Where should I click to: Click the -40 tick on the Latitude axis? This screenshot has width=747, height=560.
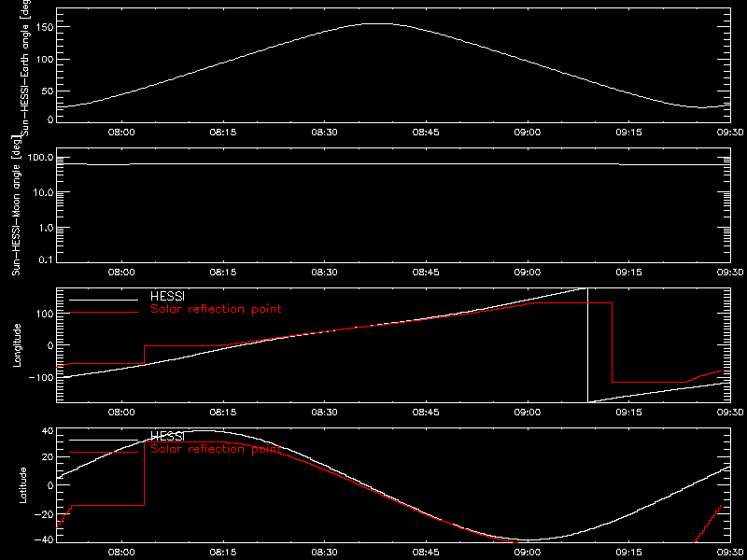click(x=43, y=539)
